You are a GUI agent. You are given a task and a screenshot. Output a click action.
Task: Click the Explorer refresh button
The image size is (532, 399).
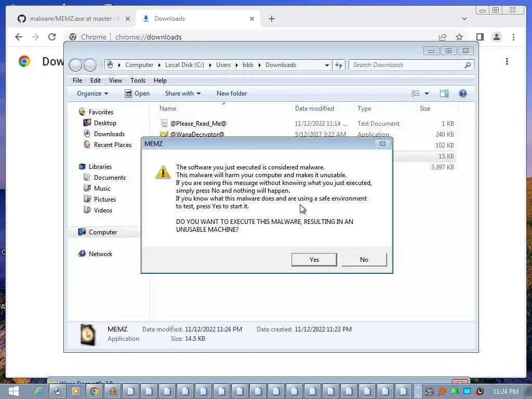(x=339, y=65)
